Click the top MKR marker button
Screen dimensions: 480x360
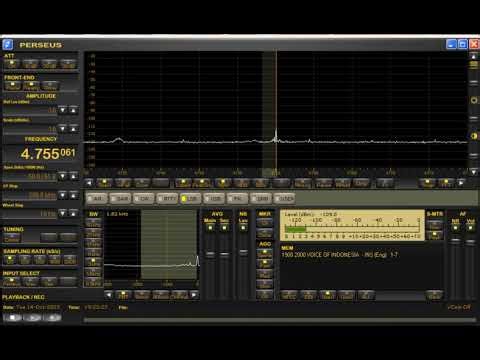click(265, 222)
